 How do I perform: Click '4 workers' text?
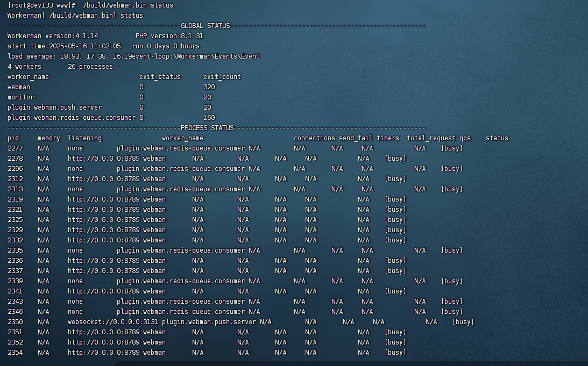(24, 67)
